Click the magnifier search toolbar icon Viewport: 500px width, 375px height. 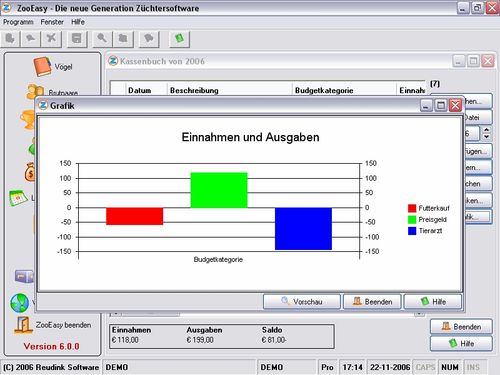pyautogui.click(x=102, y=39)
